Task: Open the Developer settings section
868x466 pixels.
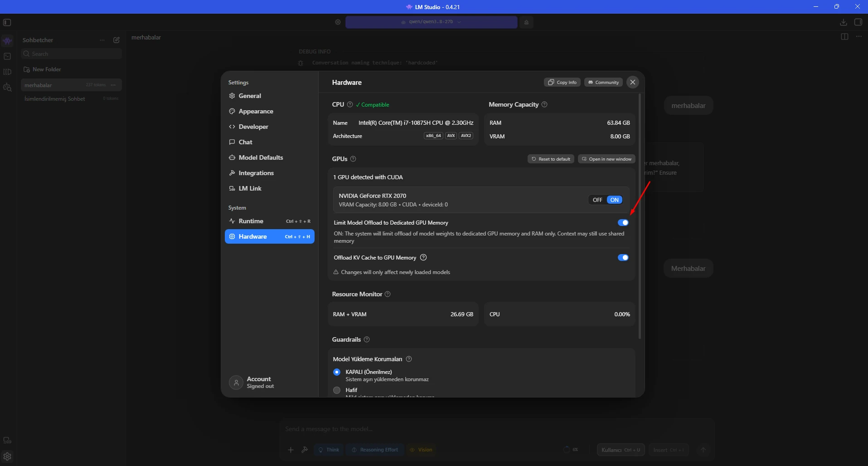Action: point(269,127)
